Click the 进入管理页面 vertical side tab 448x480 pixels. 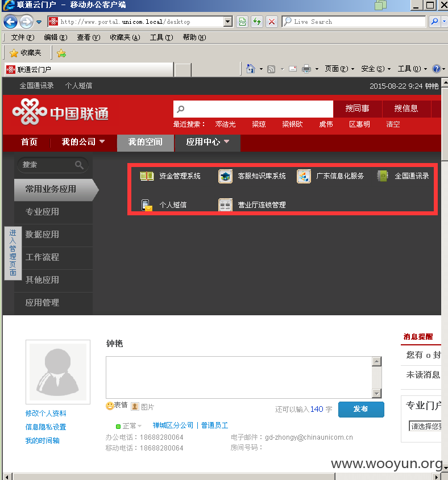tap(13, 253)
